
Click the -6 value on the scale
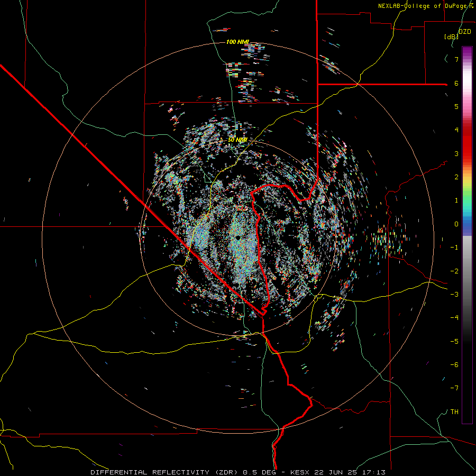pos(454,365)
